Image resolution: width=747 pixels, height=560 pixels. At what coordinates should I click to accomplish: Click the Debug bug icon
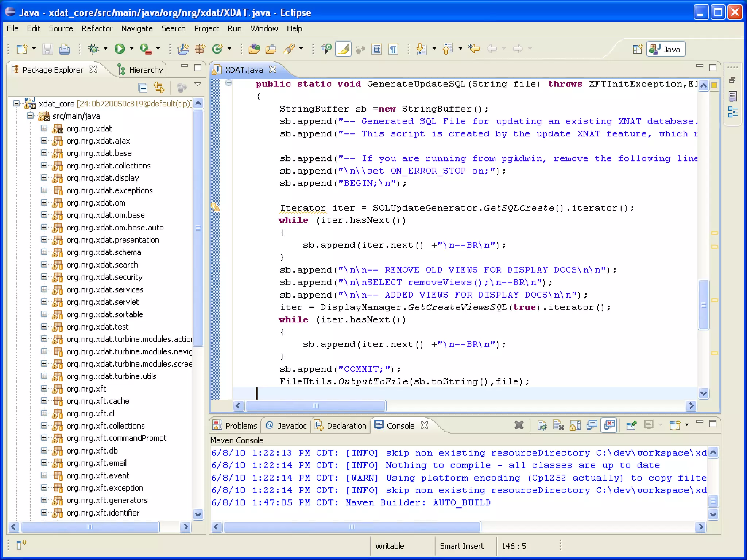pos(93,49)
